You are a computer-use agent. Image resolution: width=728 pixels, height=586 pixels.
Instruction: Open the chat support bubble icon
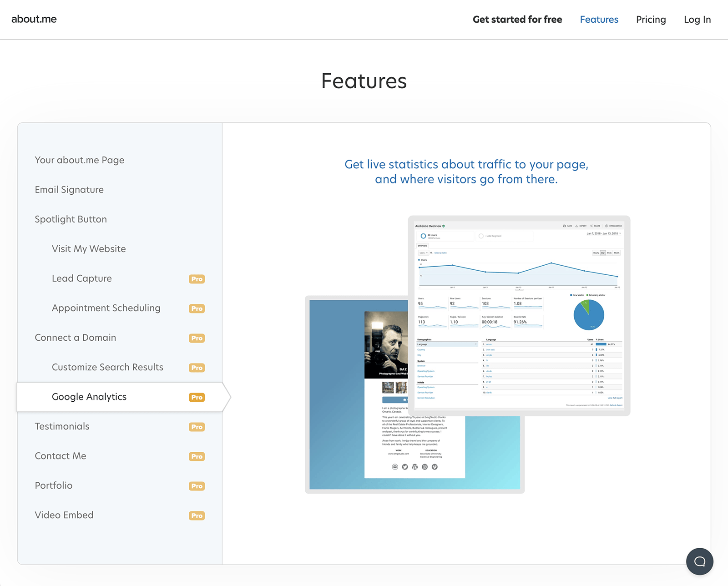coord(700,561)
